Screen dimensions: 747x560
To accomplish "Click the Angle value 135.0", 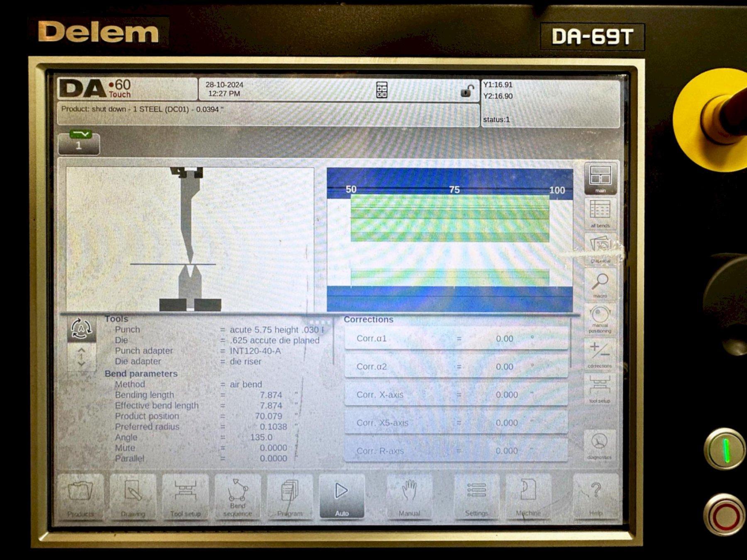I will click(261, 438).
